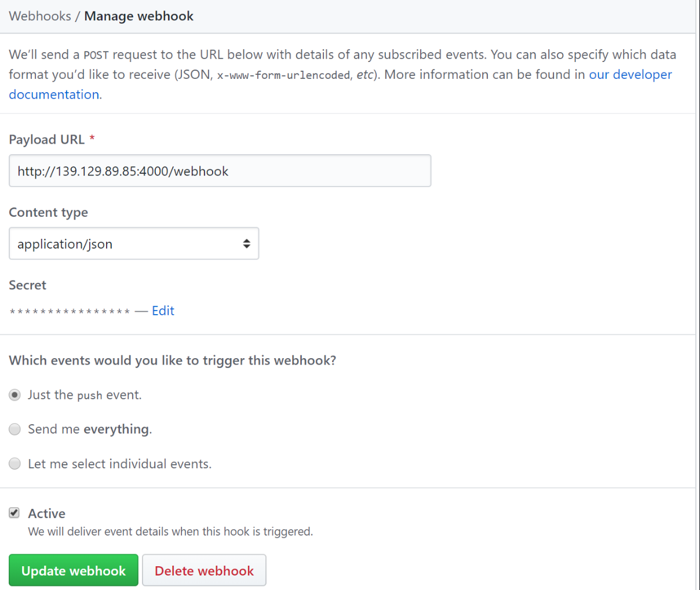Select the 'Just the push event' radio button
700x590 pixels.
[x=15, y=395]
